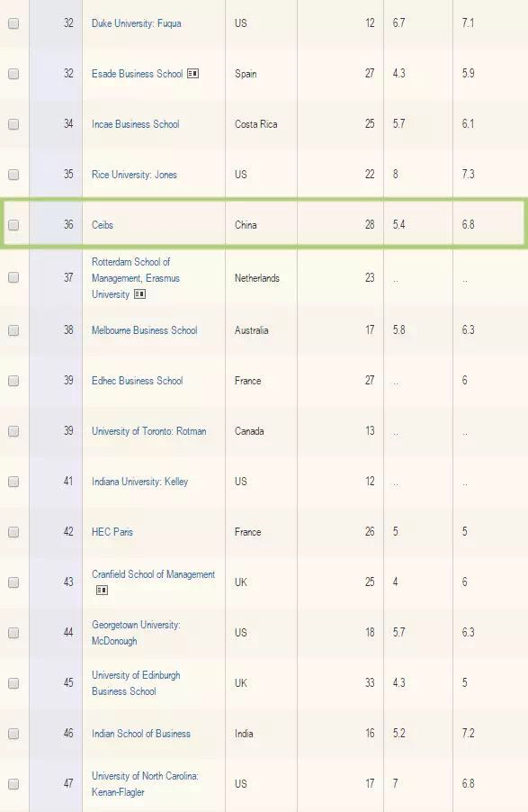The height and width of the screenshot is (812, 528).
Task: Click the Ceibs school link
Action: point(102,225)
